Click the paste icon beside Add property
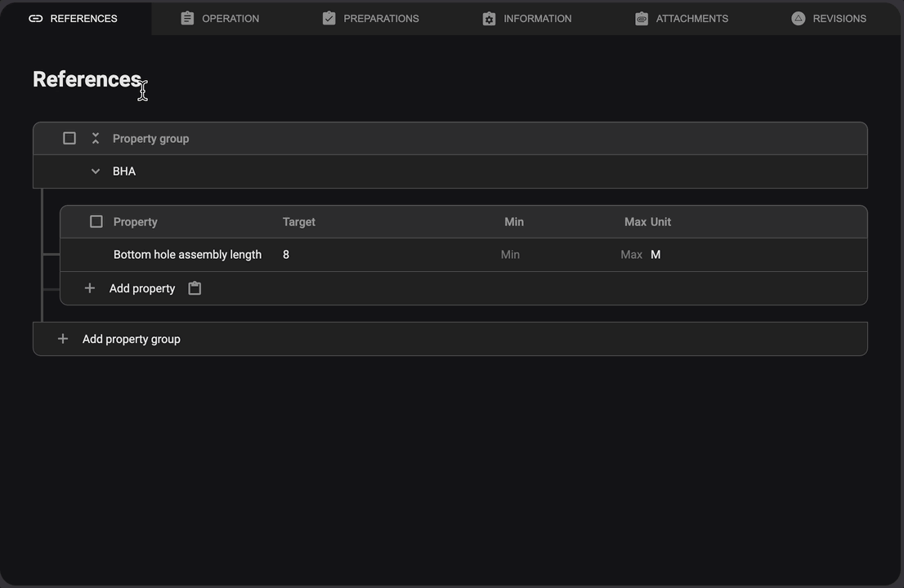 click(195, 287)
